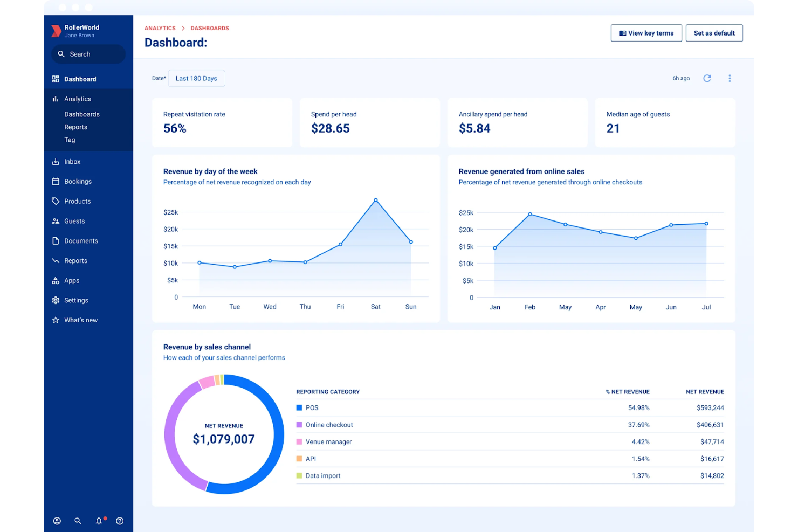798x532 pixels.
Task: Click the green Data import color swatch
Action: pos(299,476)
